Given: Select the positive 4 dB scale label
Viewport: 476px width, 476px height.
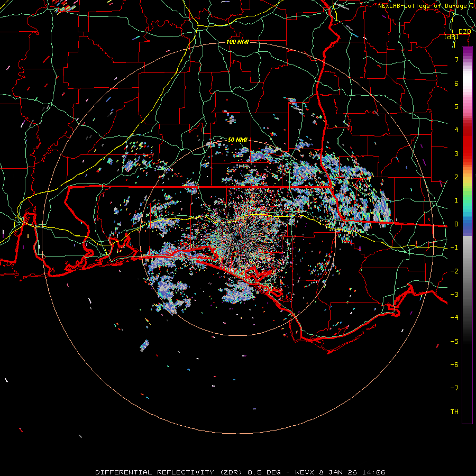Looking at the screenshot, I should 456,130.
